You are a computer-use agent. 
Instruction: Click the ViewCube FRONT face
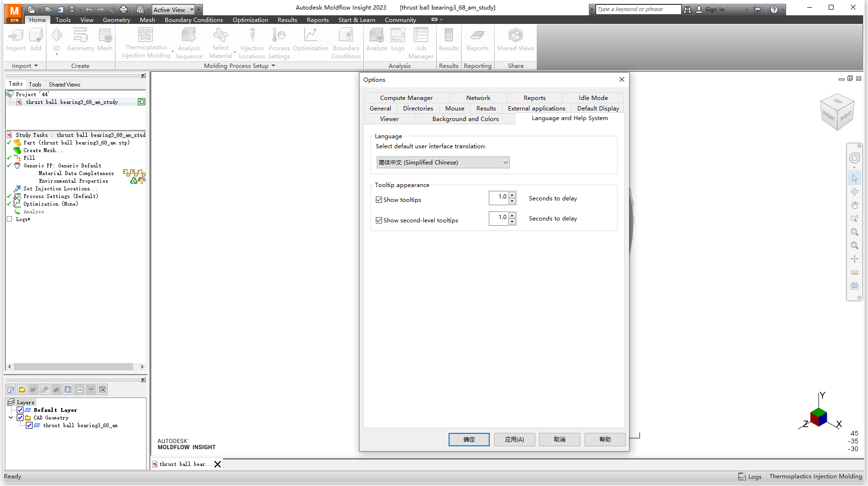coord(829,116)
